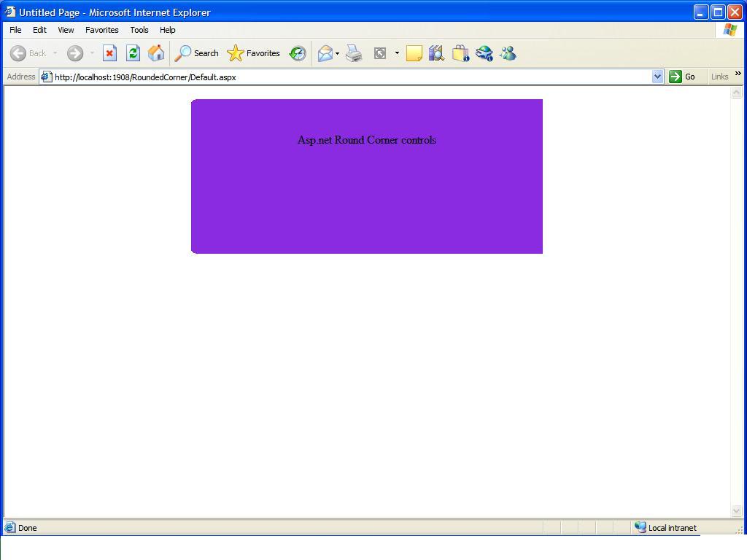Click vertical scrollbar down arrow
Viewport: 747px width, 560px height.
[737, 511]
